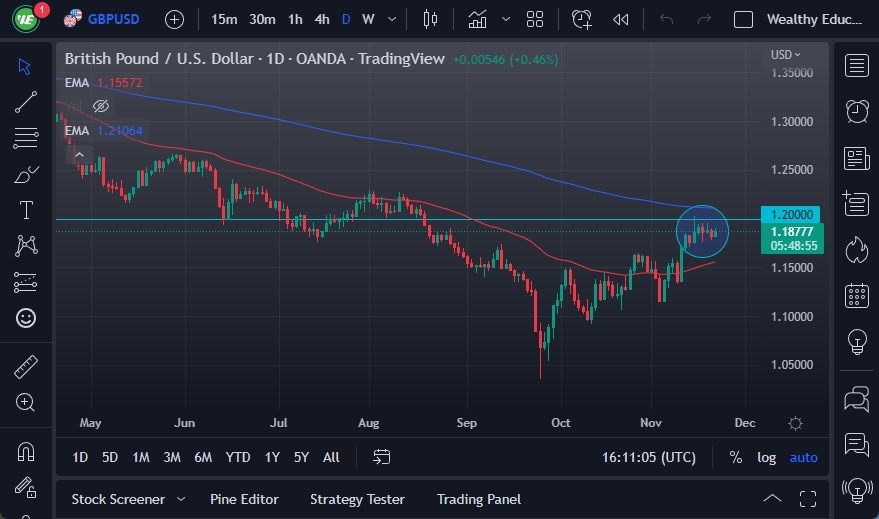Open the watchlist panel icon
Screen dimensions: 879x519
pyautogui.click(x=856, y=66)
